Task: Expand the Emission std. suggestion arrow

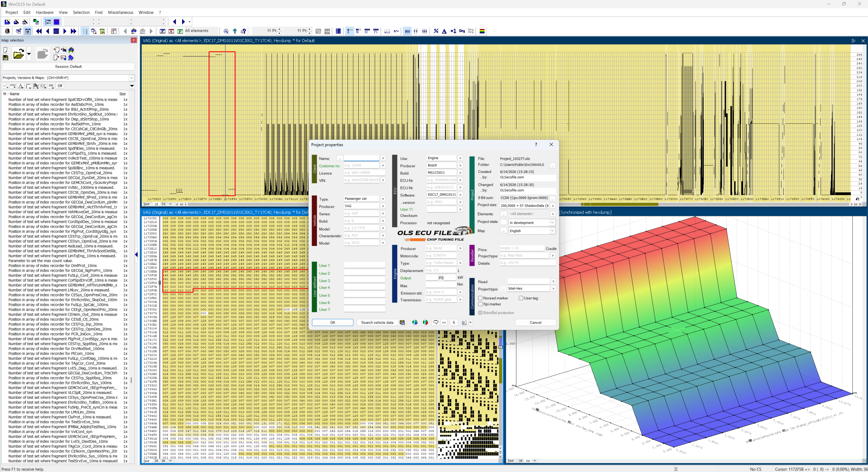Action: tap(460, 292)
